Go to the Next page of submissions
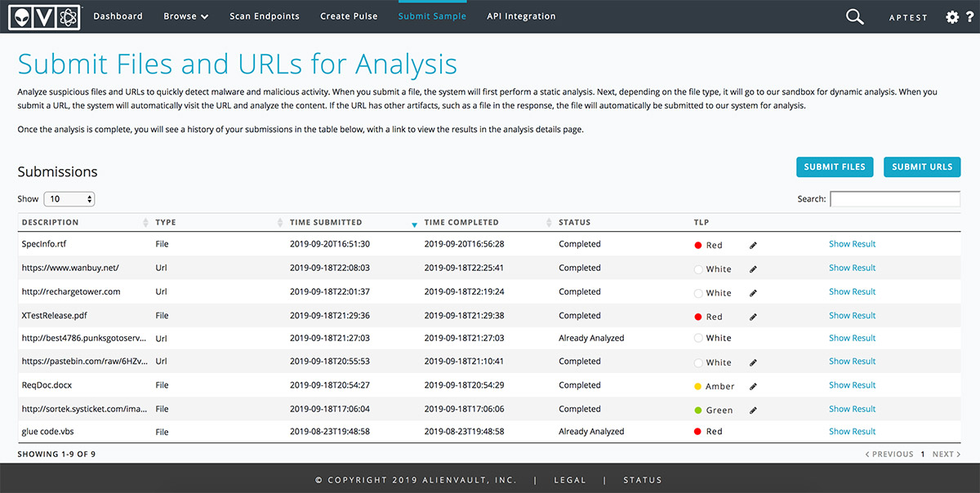Screen dimensions: 980x493 [x=947, y=454]
